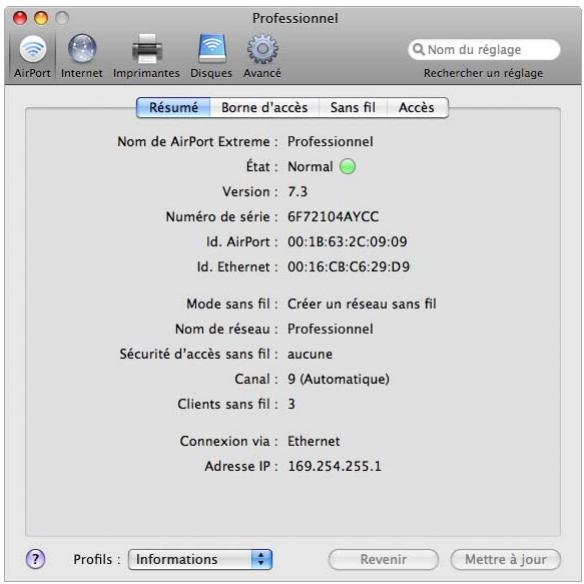
Task: Click the red close window button
Action: coord(20,18)
